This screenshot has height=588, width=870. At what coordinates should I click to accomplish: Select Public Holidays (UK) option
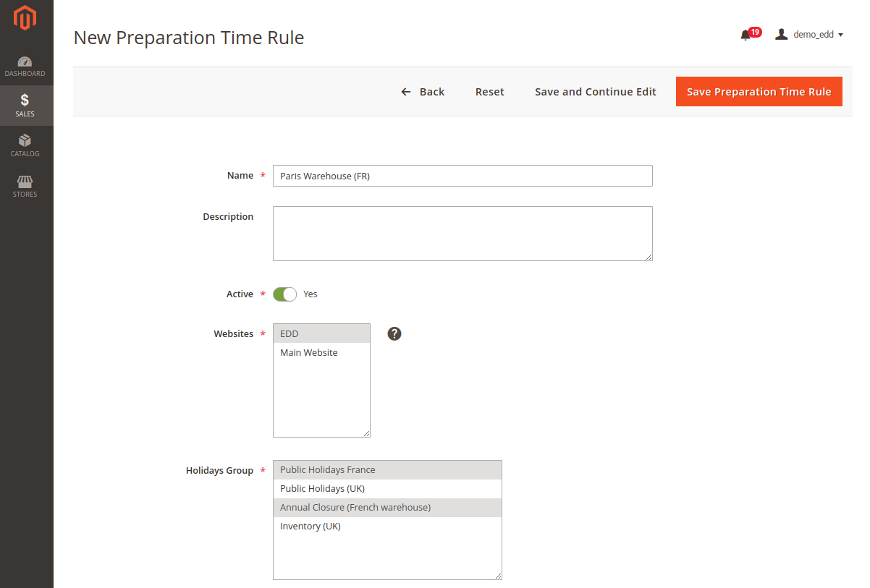(387, 488)
